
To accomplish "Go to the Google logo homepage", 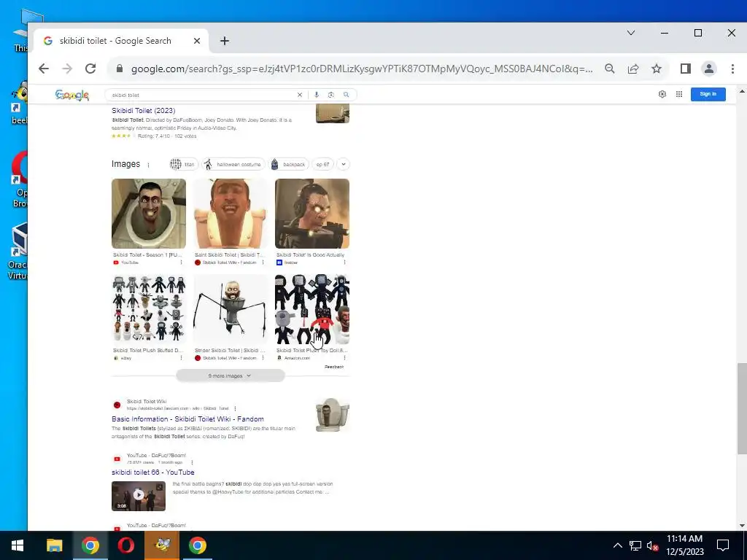I will coord(72,96).
